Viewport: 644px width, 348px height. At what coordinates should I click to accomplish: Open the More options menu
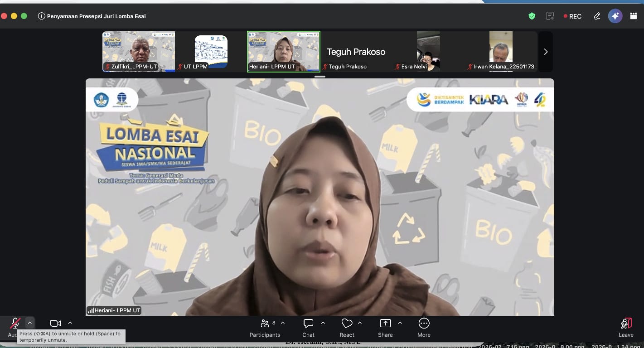tap(424, 328)
